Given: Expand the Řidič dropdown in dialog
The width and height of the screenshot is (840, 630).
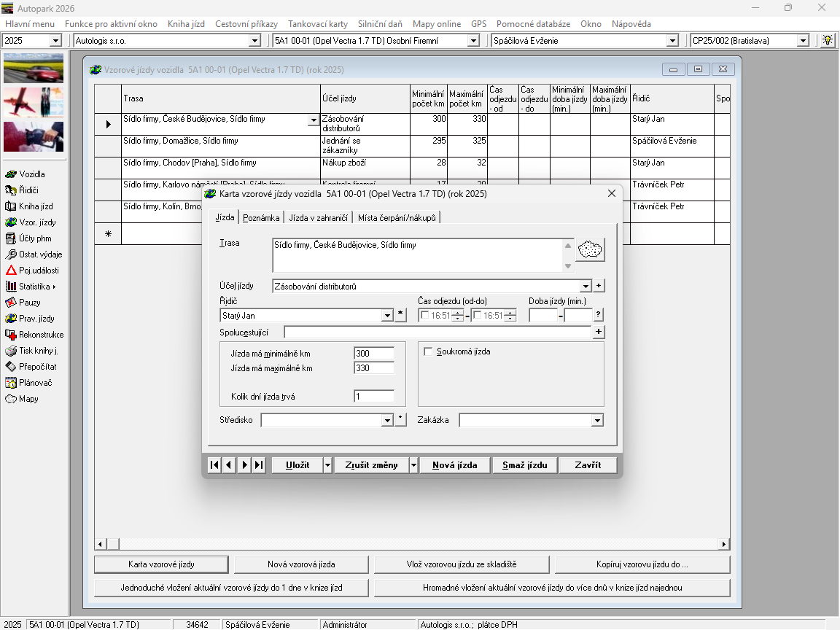Looking at the screenshot, I should pyautogui.click(x=387, y=316).
